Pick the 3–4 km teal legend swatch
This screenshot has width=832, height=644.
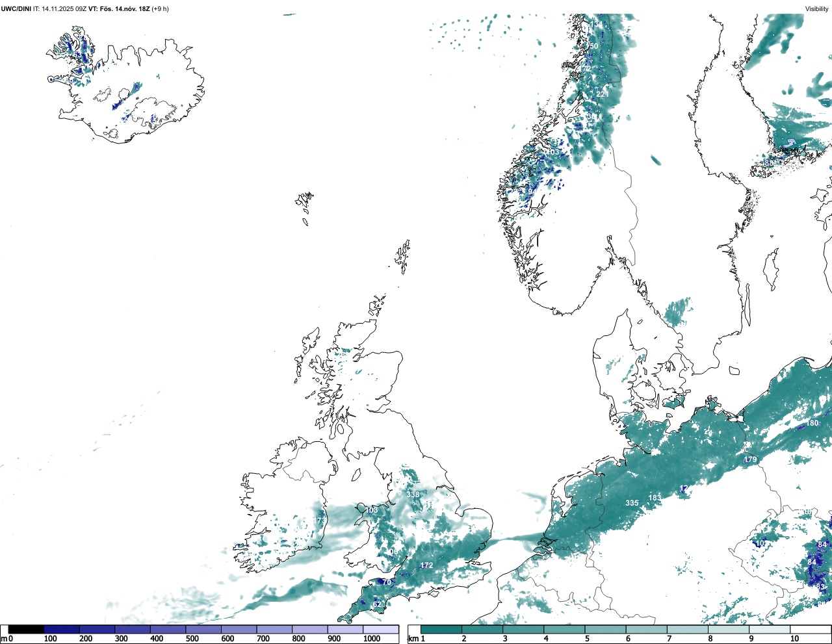click(523, 629)
